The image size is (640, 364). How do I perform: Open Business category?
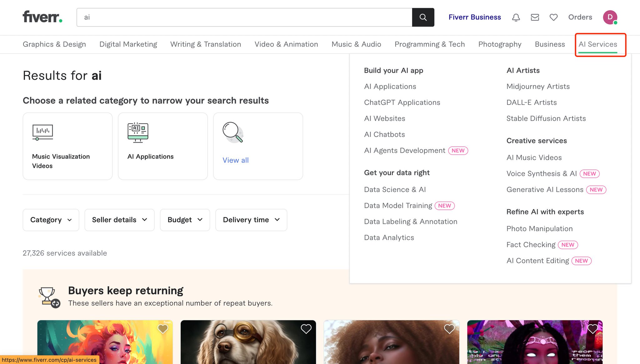coord(550,44)
